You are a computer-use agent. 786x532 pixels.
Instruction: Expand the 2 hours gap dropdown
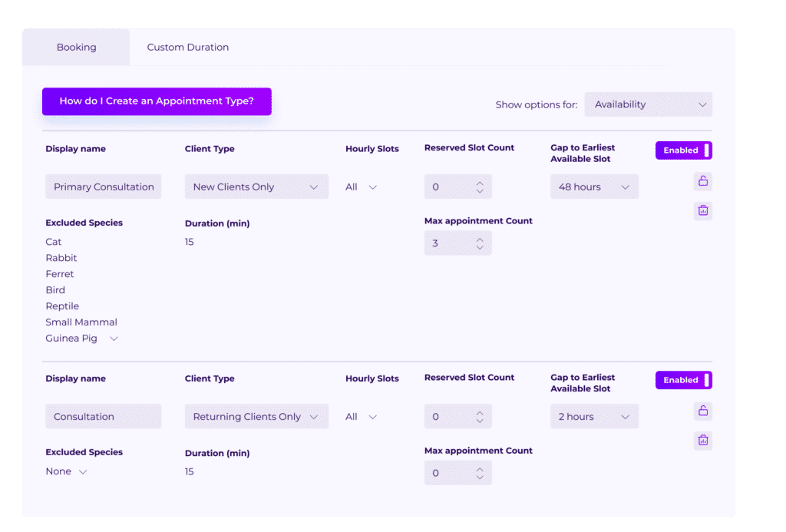593,417
